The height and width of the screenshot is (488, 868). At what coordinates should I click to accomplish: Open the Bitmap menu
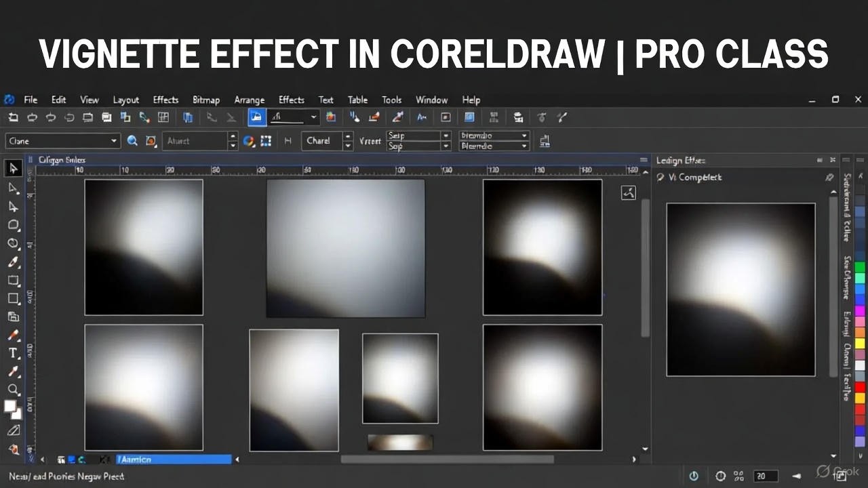[x=206, y=100]
